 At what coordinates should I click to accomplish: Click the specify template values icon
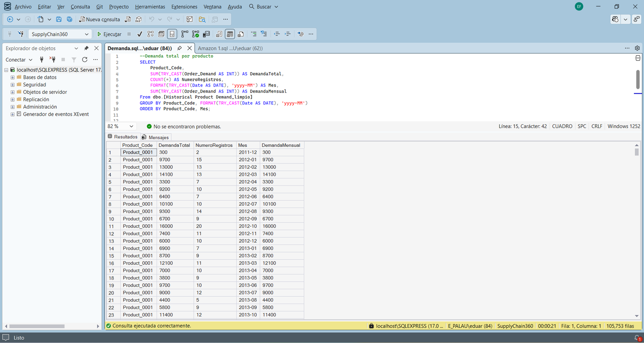pos(300,34)
